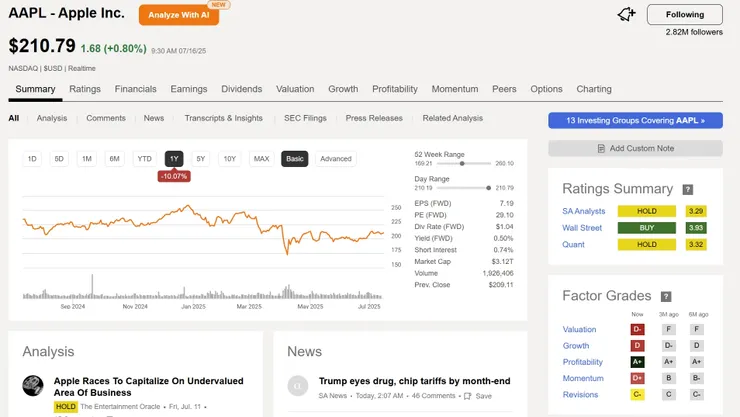The height and width of the screenshot is (417, 740).
Task: Switch to Advanced chart mode
Action: point(336,159)
